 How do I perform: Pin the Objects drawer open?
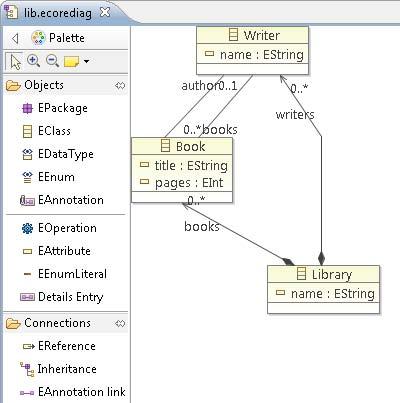tap(120, 86)
